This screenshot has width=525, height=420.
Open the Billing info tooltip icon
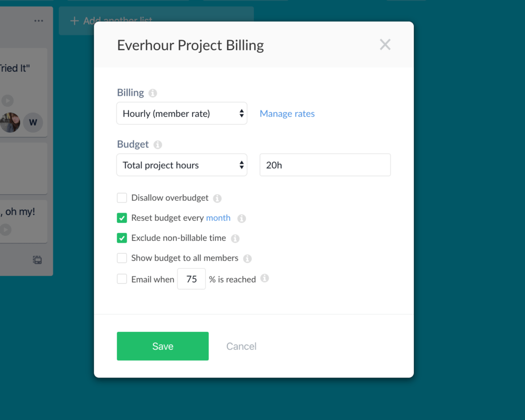[x=152, y=93]
